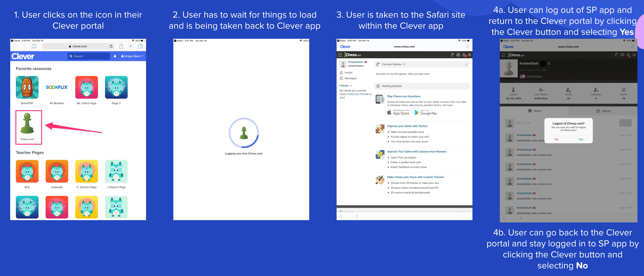Expand the Kristen Stark account dropdown
The width and height of the screenshot is (644, 276).
coord(132,56)
